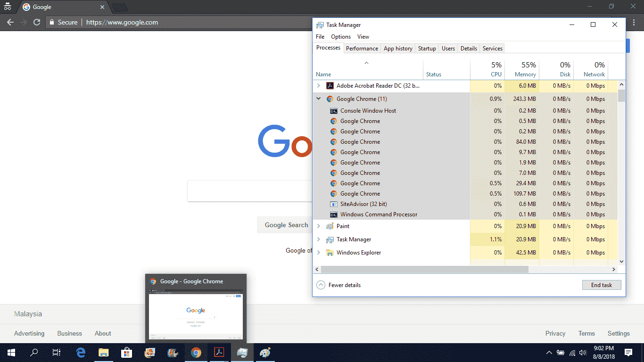
Task: Click End task button
Action: pos(602,285)
